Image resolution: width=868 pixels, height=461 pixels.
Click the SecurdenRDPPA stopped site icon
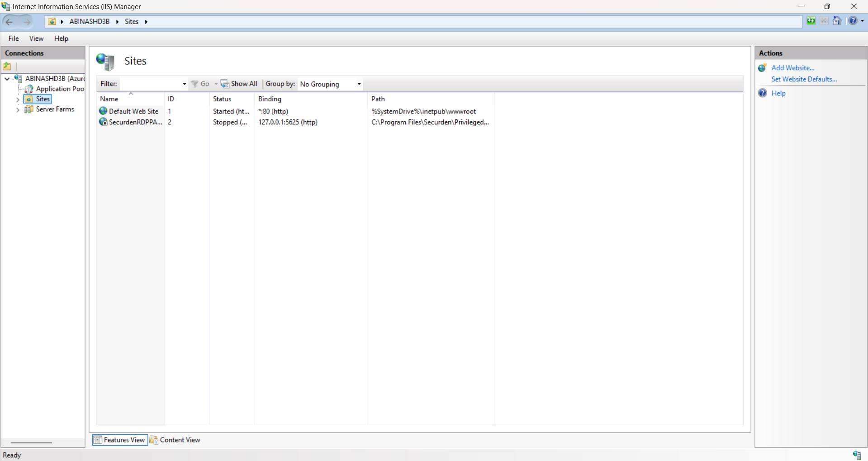pyautogui.click(x=103, y=122)
